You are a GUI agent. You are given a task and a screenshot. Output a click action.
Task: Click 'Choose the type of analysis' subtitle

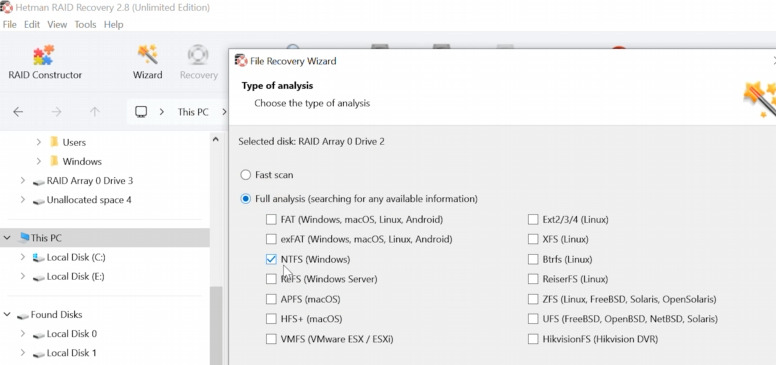312,103
